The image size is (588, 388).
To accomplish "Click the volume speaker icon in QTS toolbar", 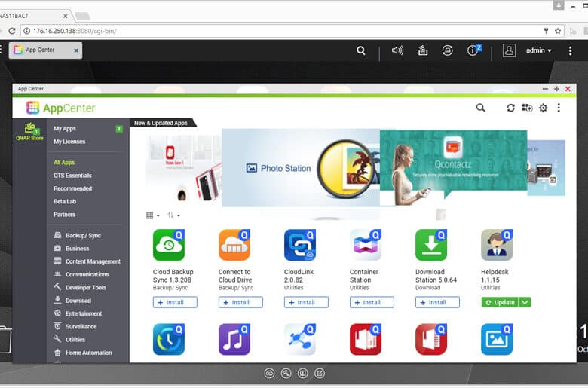I will [397, 50].
